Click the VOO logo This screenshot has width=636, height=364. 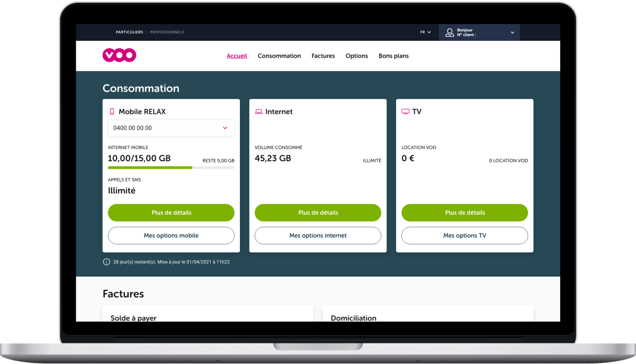pos(119,55)
